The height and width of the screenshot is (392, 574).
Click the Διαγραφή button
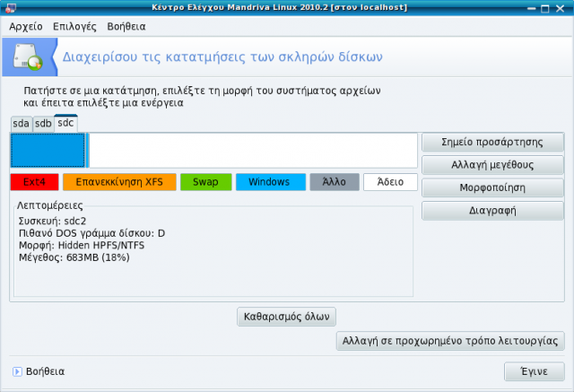tap(492, 211)
